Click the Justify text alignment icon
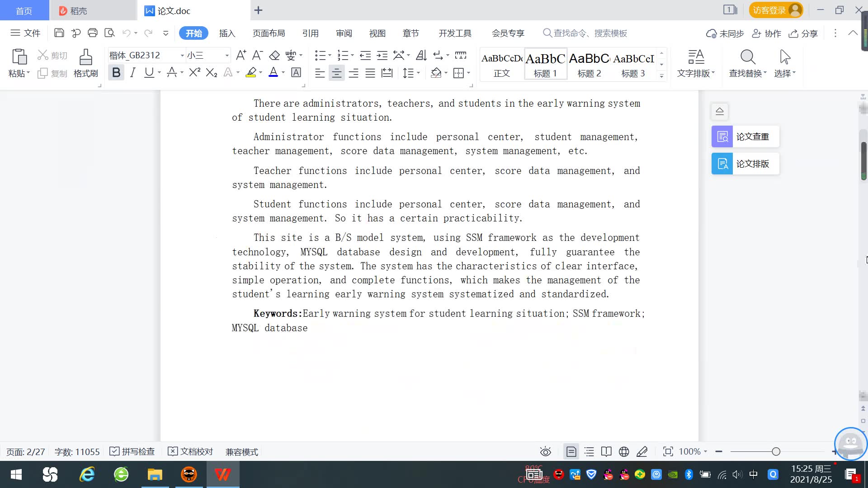868x488 pixels. [x=370, y=73]
